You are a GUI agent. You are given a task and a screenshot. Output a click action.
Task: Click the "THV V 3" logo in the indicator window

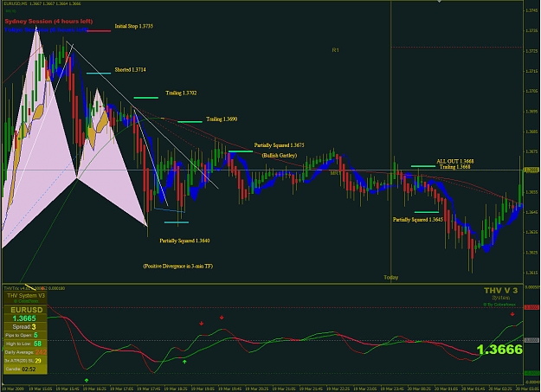pyautogui.click(x=500, y=291)
